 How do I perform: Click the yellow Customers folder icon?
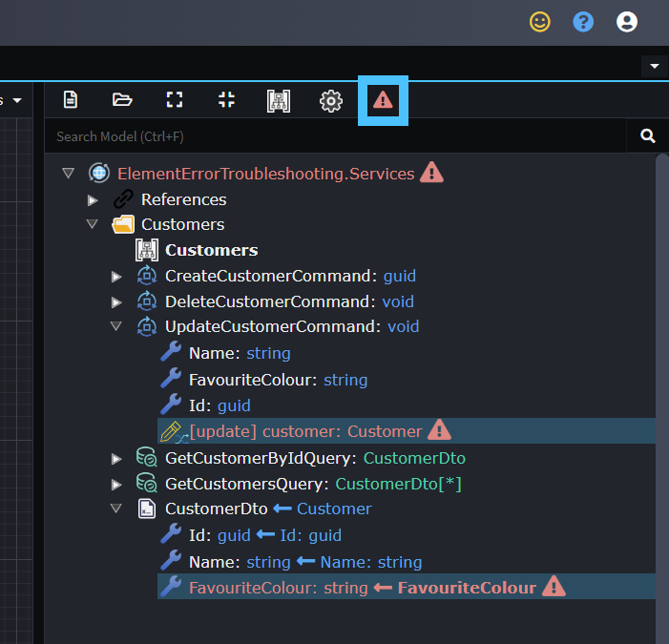click(x=123, y=224)
